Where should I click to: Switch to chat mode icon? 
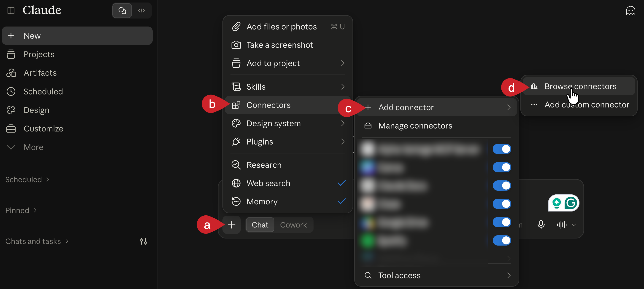pyautogui.click(x=122, y=11)
